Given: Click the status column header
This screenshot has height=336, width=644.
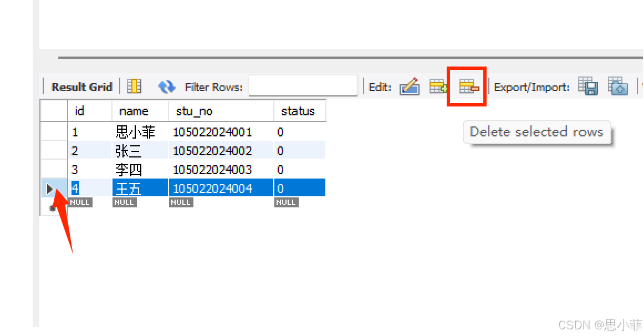Looking at the screenshot, I should (299, 111).
